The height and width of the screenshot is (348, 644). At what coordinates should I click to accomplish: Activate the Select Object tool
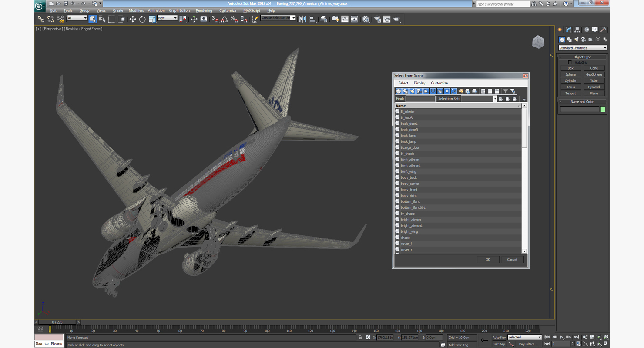point(93,19)
